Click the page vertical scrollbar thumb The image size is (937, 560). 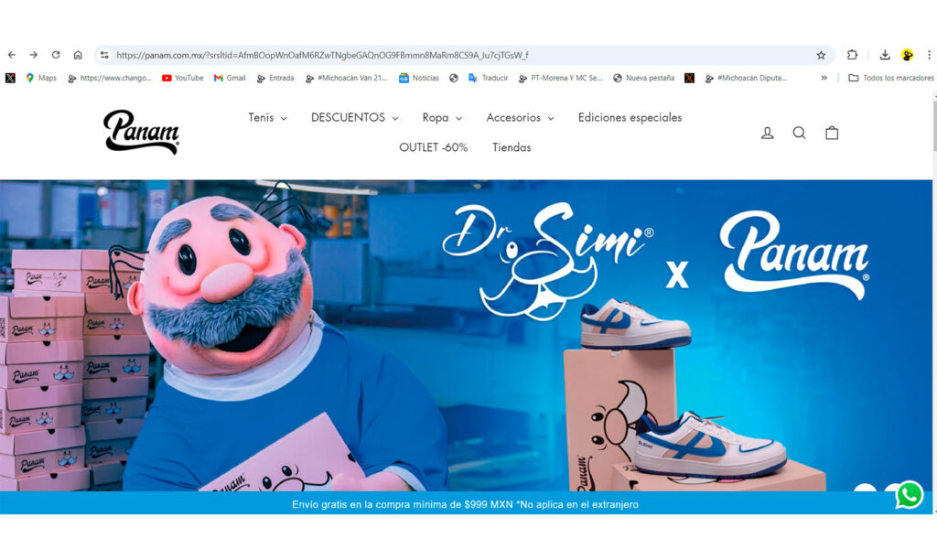[934, 126]
